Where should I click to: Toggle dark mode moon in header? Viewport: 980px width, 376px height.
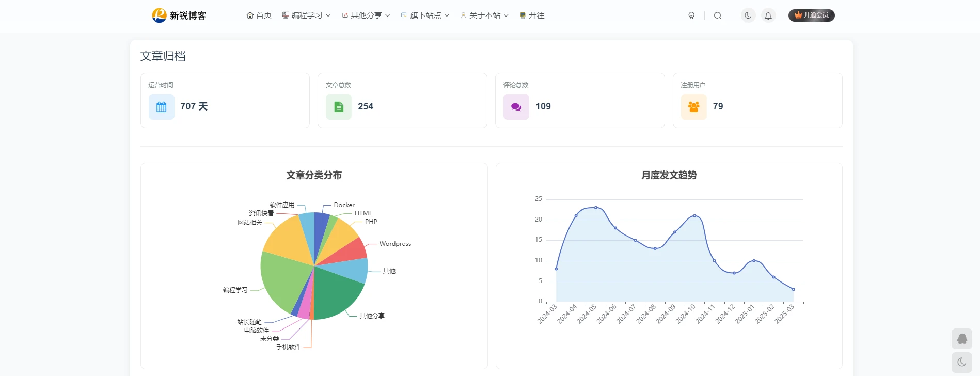pos(748,15)
